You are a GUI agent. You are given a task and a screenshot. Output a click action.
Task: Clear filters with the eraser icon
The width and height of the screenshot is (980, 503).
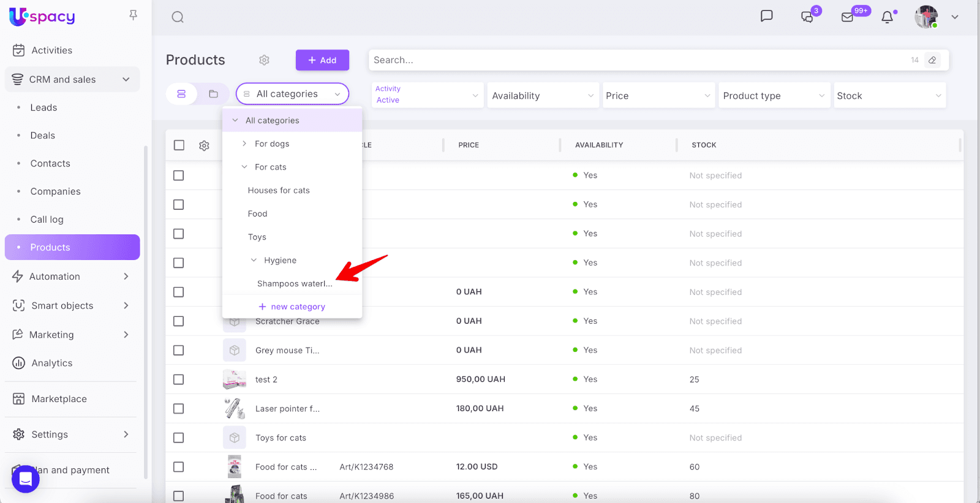(x=932, y=60)
